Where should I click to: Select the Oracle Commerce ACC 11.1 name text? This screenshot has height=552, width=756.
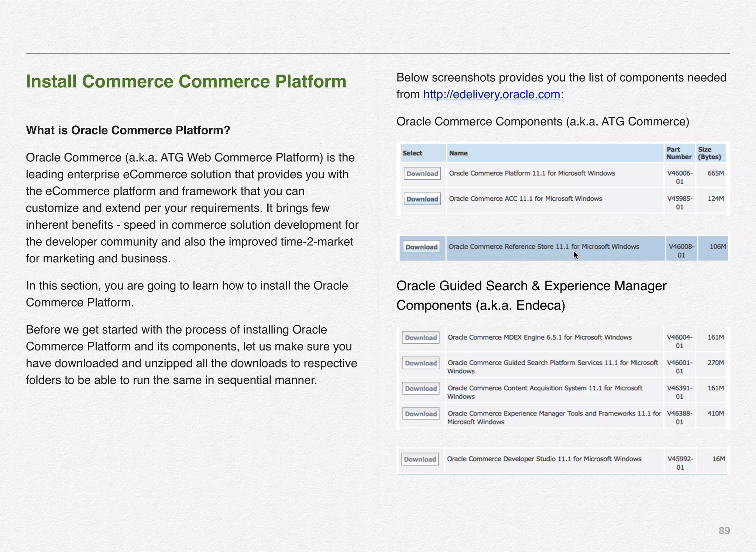pos(525,199)
